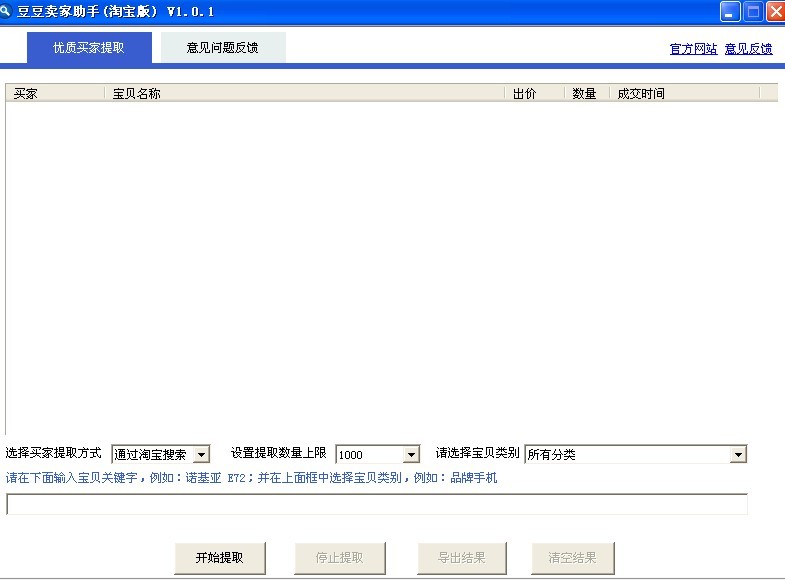Click the 意见反馈 link at top right
Viewport: 785px width, 580px height.
(x=748, y=49)
